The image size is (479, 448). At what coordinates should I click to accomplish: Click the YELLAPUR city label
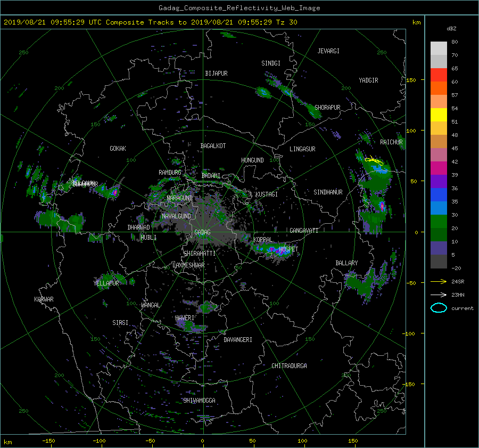point(106,283)
